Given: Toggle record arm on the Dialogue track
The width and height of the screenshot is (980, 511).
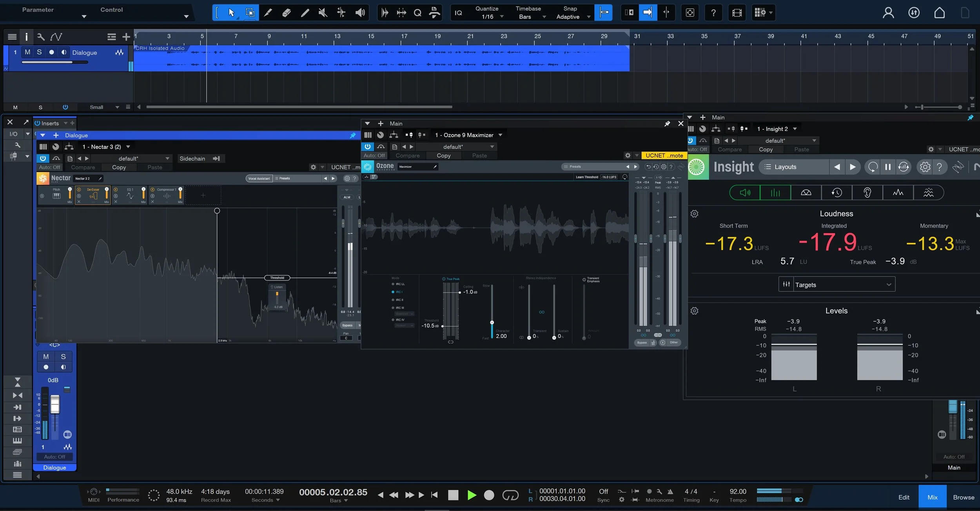Looking at the screenshot, I should point(51,52).
